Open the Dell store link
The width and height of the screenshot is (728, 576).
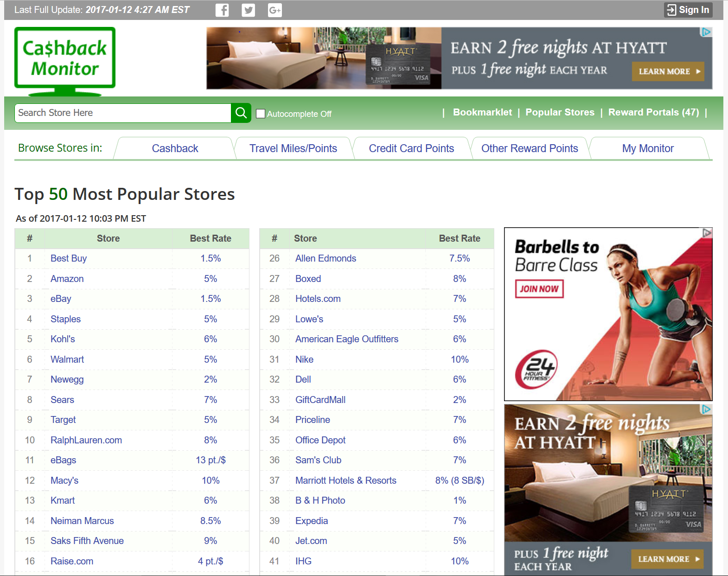click(x=303, y=379)
